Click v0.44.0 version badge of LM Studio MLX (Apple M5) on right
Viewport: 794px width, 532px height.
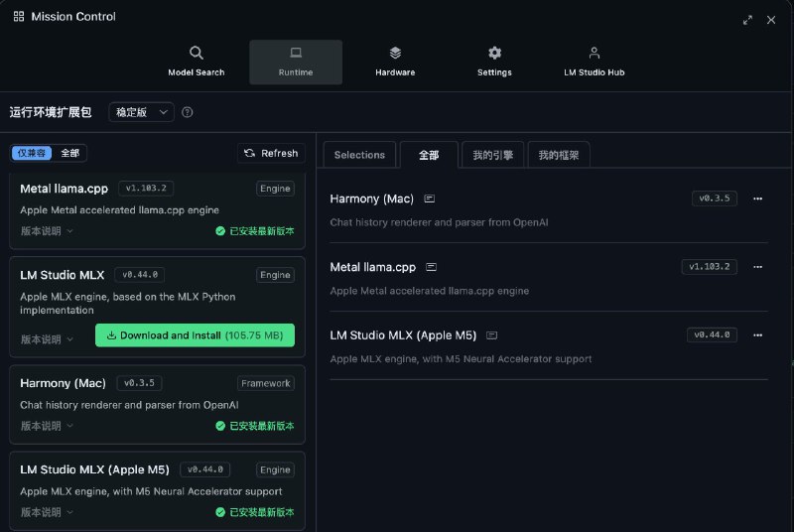(712, 335)
